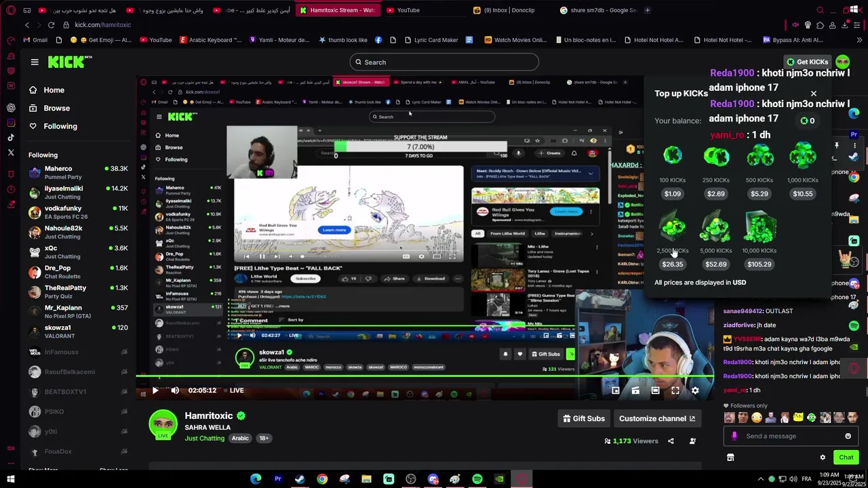This screenshot has width=868, height=488.
Task: Go back in browser history
Action: pyautogui.click(x=27, y=25)
